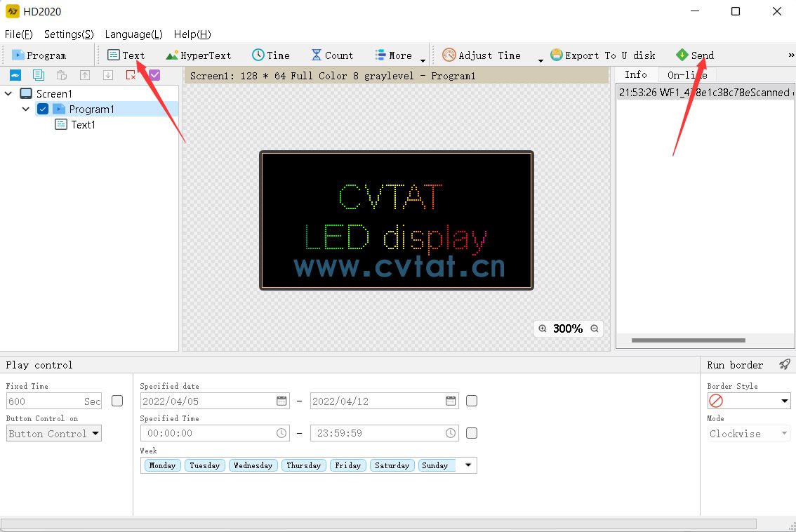Click the LED display preview screen
The height and width of the screenshot is (532, 796).
coord(397,220)
